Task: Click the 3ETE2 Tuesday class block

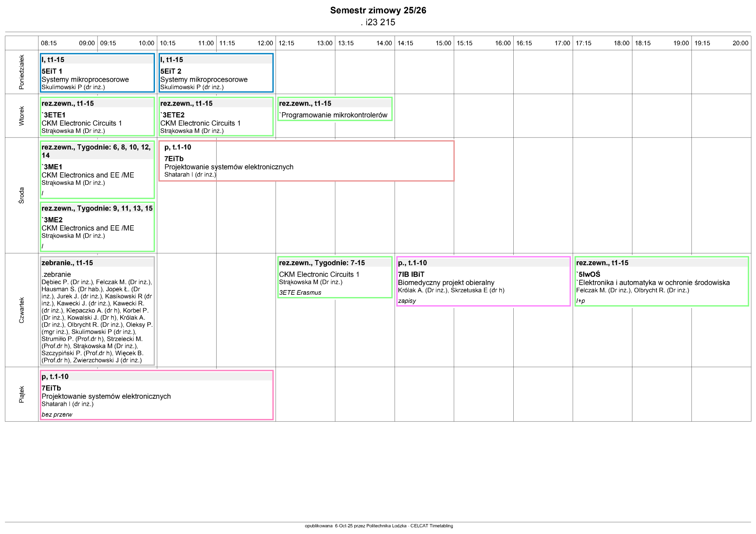Action: (x=216, y=117)
